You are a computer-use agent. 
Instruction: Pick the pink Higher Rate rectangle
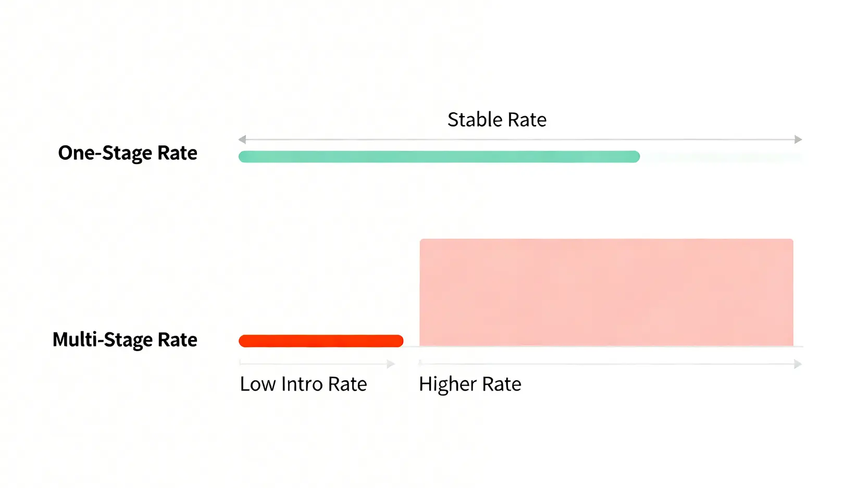(606, 292)
